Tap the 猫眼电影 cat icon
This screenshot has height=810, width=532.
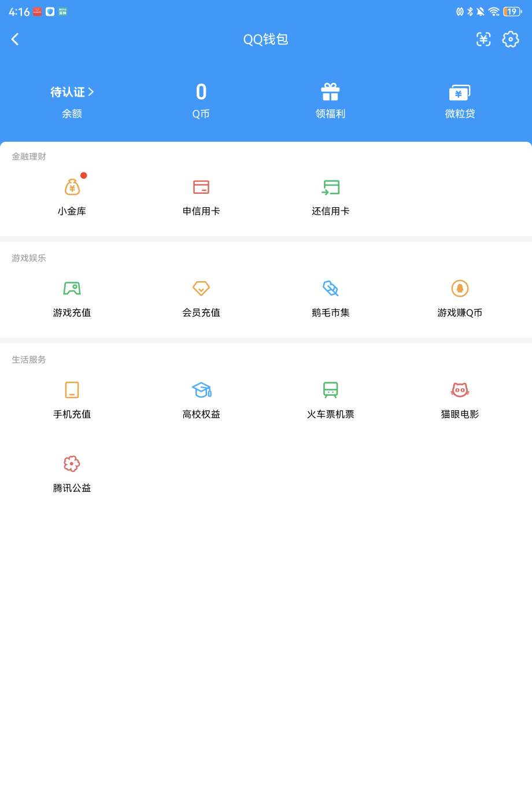[460, 390]
